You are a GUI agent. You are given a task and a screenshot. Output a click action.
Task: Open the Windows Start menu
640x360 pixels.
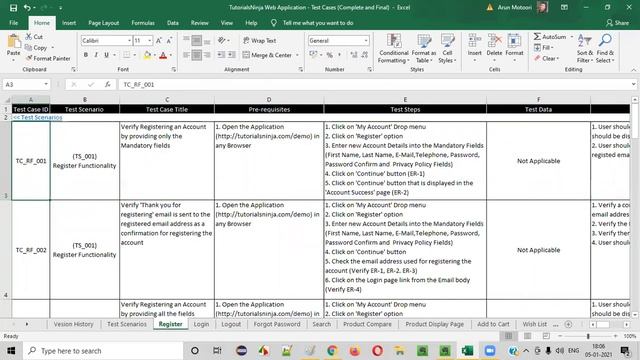tap(11, 351)
